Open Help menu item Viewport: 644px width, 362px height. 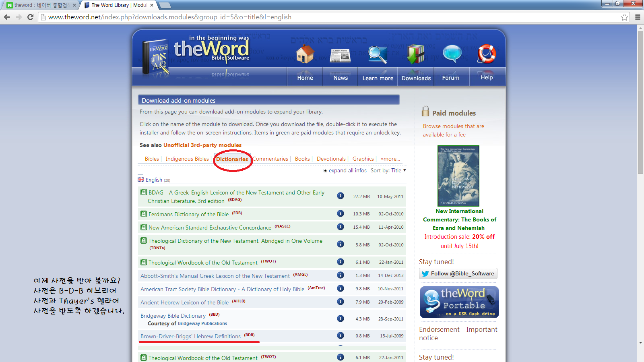pyautogui.click(x=487, y=77)
